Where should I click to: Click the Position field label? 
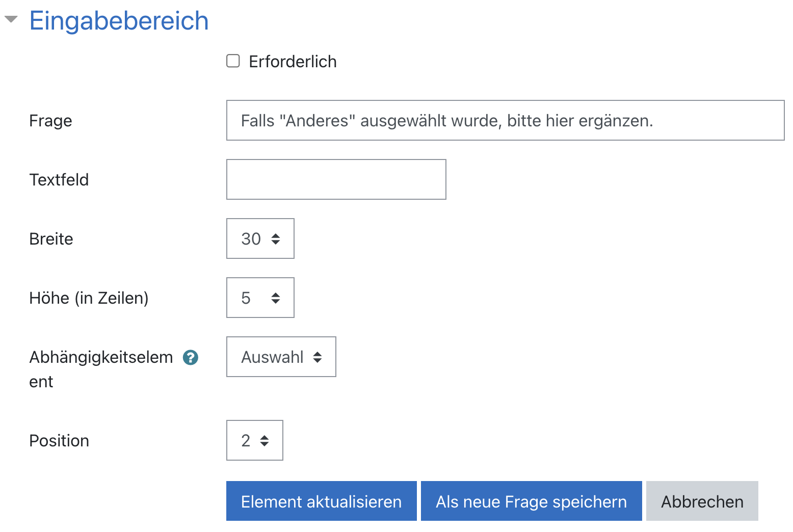(59, 441)
